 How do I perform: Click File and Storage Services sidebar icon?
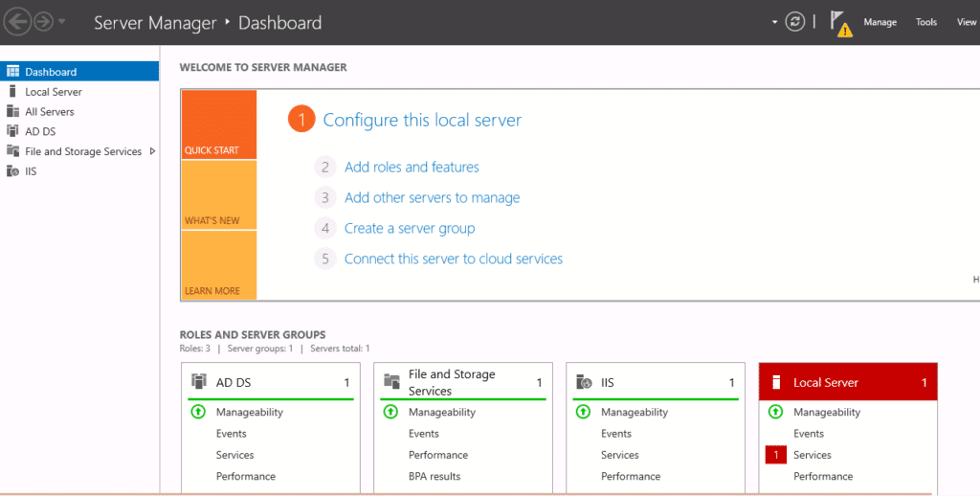click(x=12, y=151)
